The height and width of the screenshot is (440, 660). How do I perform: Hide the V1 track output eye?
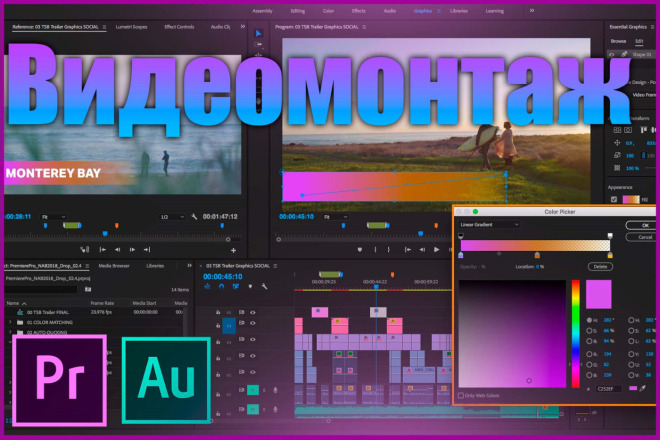[253, 372]
